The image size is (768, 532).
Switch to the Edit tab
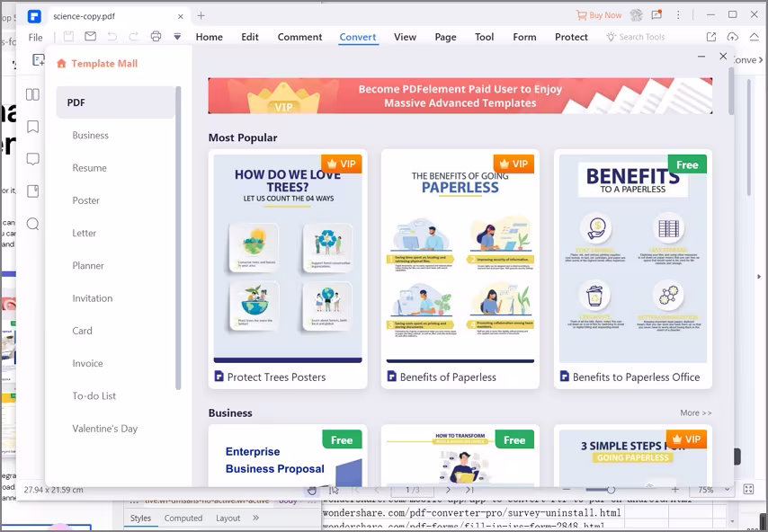(x=250, y=37)
